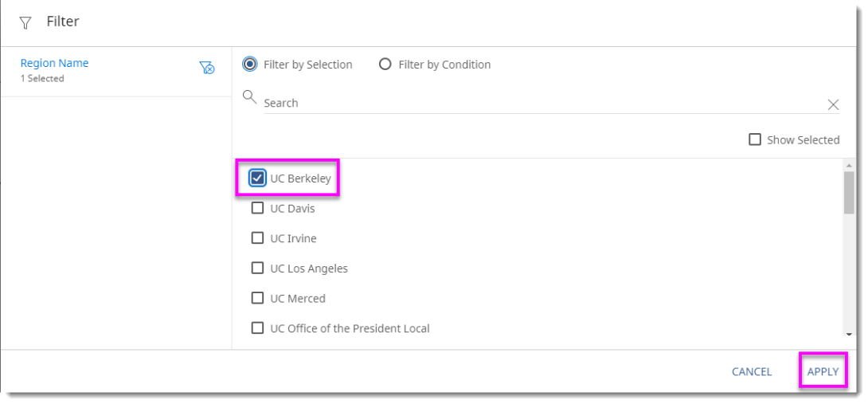The image size is (868, 404).
Task: Check UC Office of the President Local
Action: (x=257, y=328)
